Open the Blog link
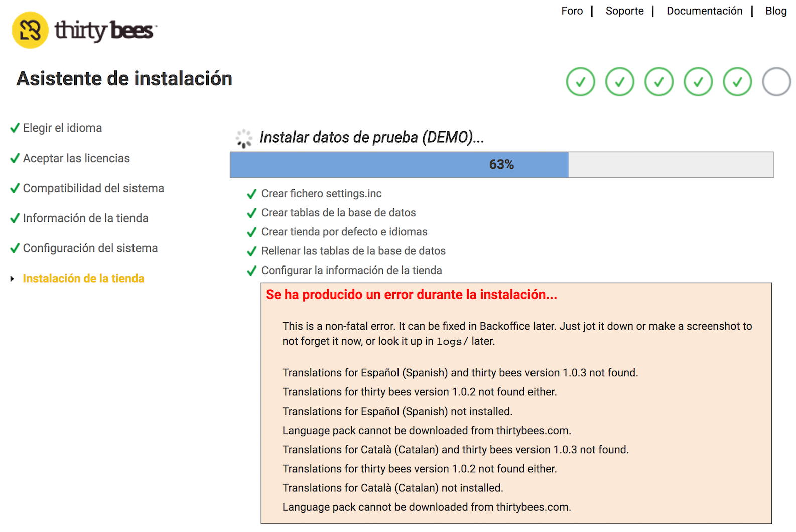The width and height of the screenshot is (796, 532). pyautogui.click(x=776, y=11)
